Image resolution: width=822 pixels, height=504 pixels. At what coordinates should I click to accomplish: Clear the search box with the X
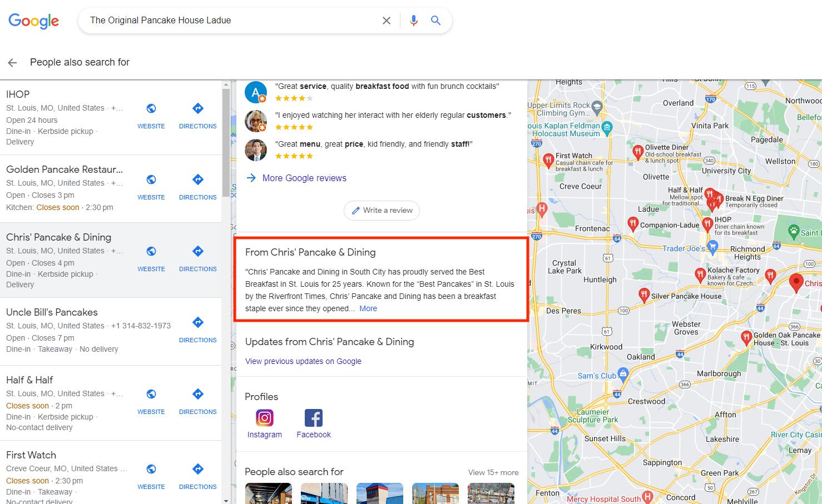[387, 20]
